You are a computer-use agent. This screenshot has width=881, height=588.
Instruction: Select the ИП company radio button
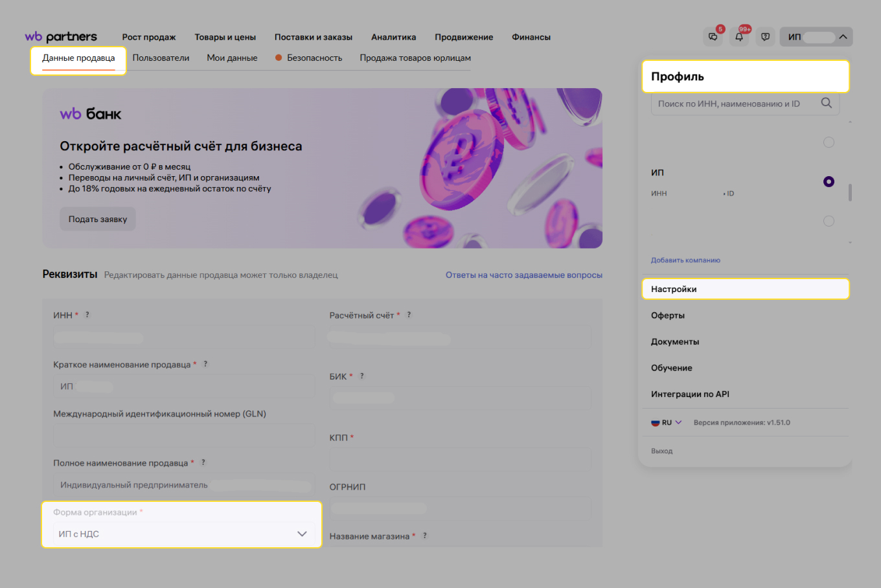(x=829, y=182)
